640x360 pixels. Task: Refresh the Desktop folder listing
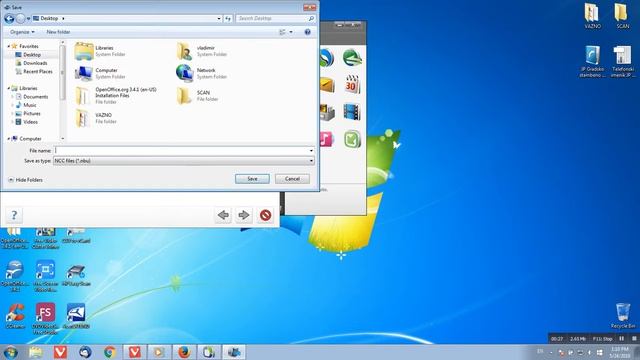click(228, 18)
